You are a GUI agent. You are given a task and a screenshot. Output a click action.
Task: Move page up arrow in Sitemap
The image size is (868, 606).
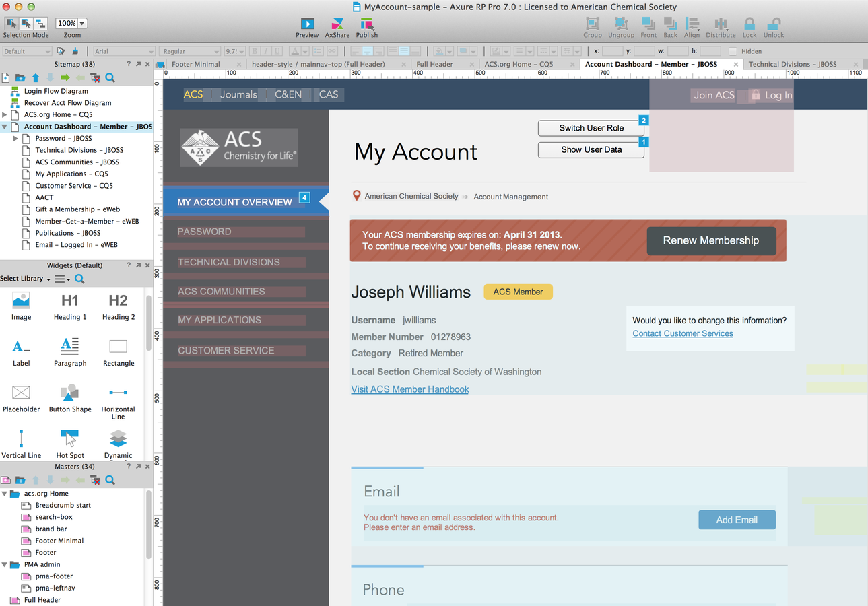pos(36,78)
